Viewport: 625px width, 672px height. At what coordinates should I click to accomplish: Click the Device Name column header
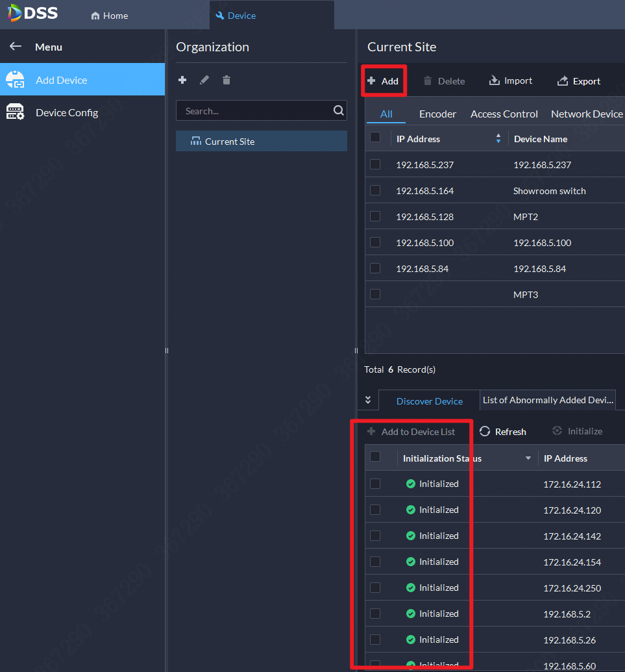tap(541, 139)
